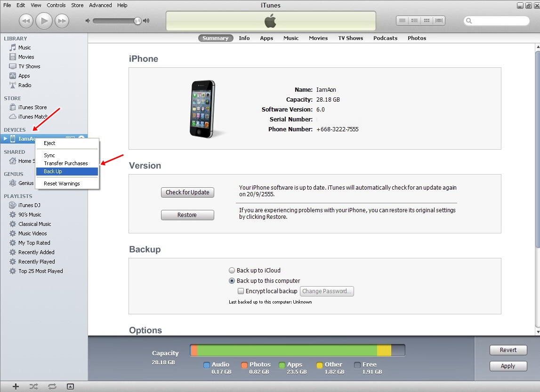Open the File menu
The width and height of the screenshot is (540, 392).
pos(7,5)
